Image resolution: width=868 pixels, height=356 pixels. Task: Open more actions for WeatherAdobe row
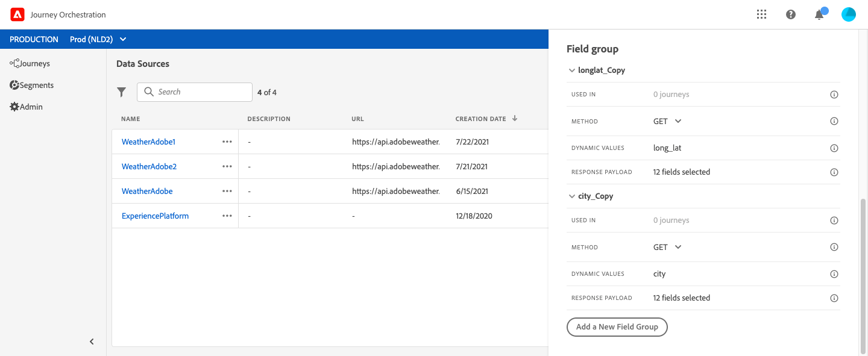tap(227, 191)
